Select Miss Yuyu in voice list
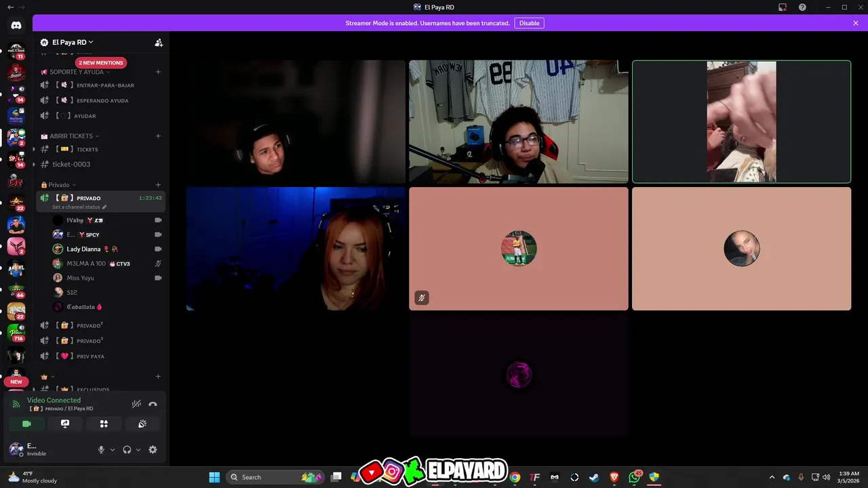 click(x=107, y=278)
